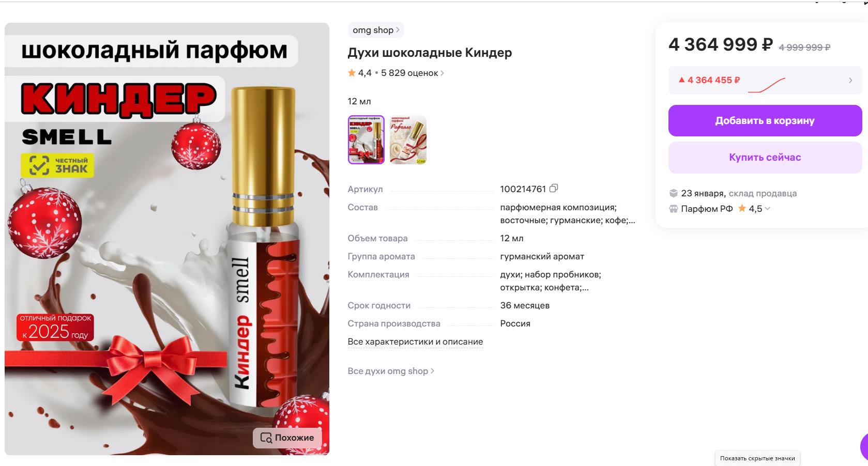Open price history with the right arrow chevron

[850, 81]
